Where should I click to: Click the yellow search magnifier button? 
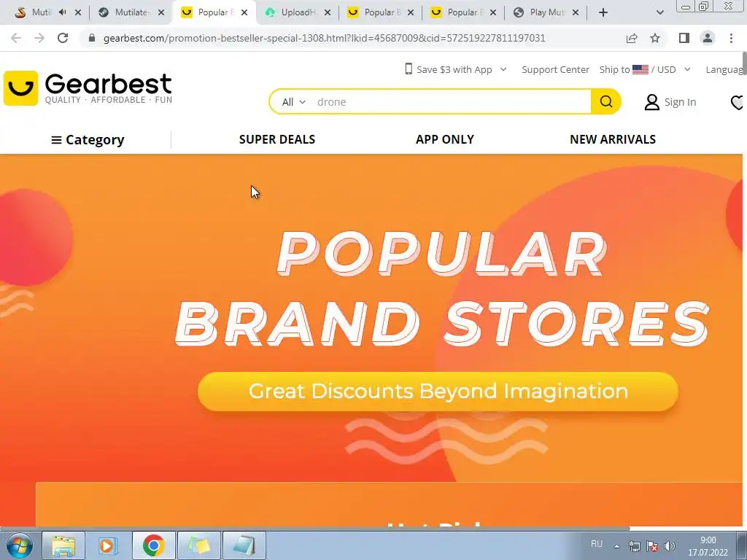tap(606, 101)
